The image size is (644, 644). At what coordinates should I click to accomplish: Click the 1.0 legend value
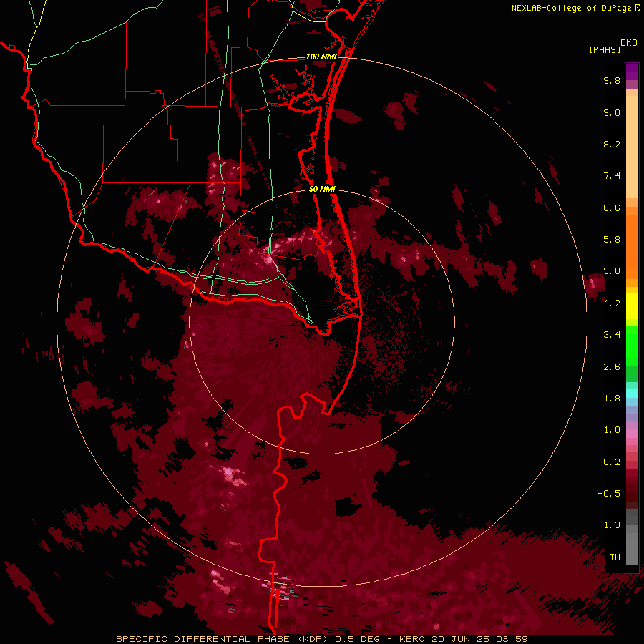click(x=612, y=430)
